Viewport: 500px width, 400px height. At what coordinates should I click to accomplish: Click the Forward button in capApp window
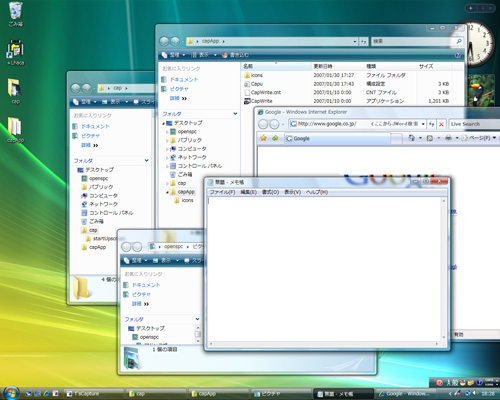(x=175, y=41)
